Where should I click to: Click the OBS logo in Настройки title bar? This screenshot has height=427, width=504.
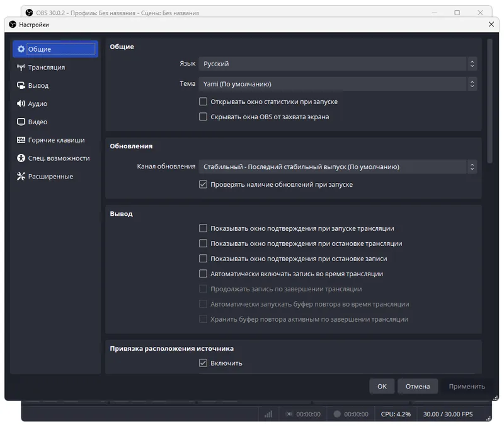click(13, 25)
